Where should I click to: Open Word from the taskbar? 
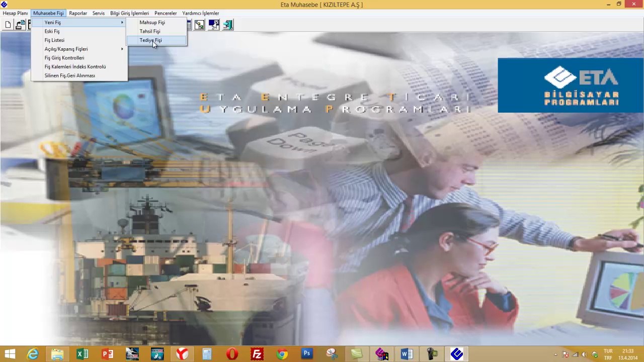407,354
